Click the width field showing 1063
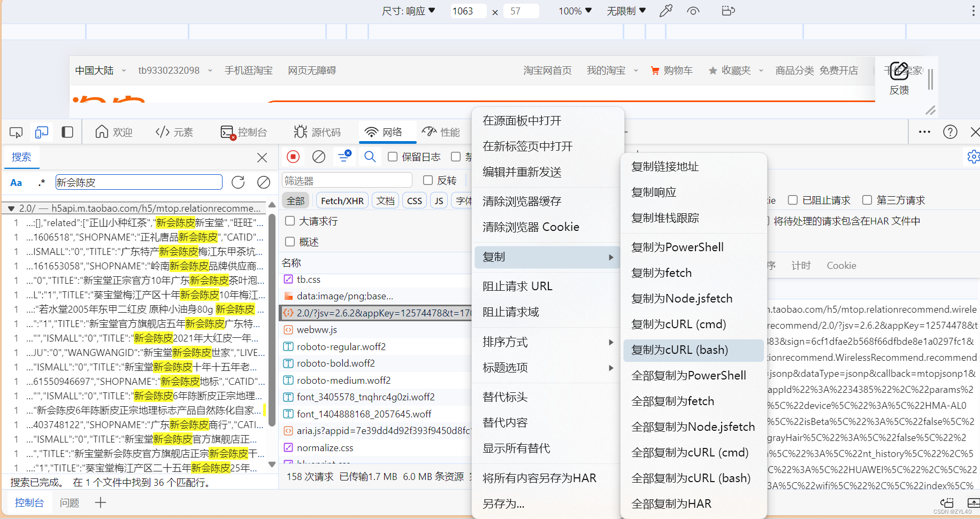 pyautogui.click(x=468, y=11)
